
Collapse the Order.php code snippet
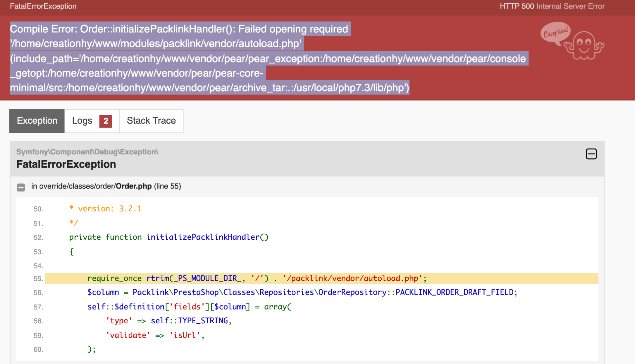pyautogui.click(x=21, y=187)
